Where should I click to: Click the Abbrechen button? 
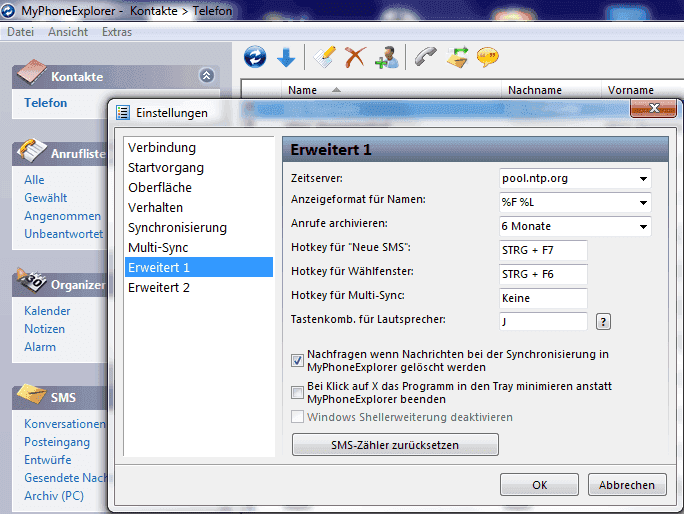627,485
